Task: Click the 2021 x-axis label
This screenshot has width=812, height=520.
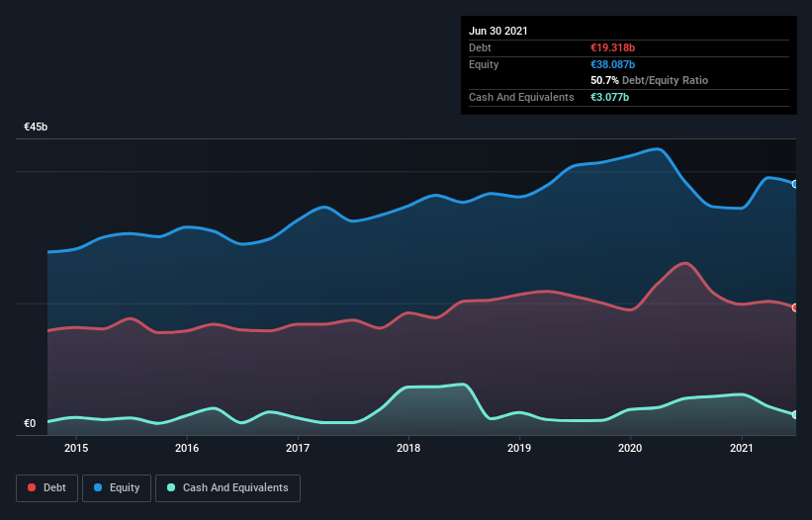Action: (741, 448)
